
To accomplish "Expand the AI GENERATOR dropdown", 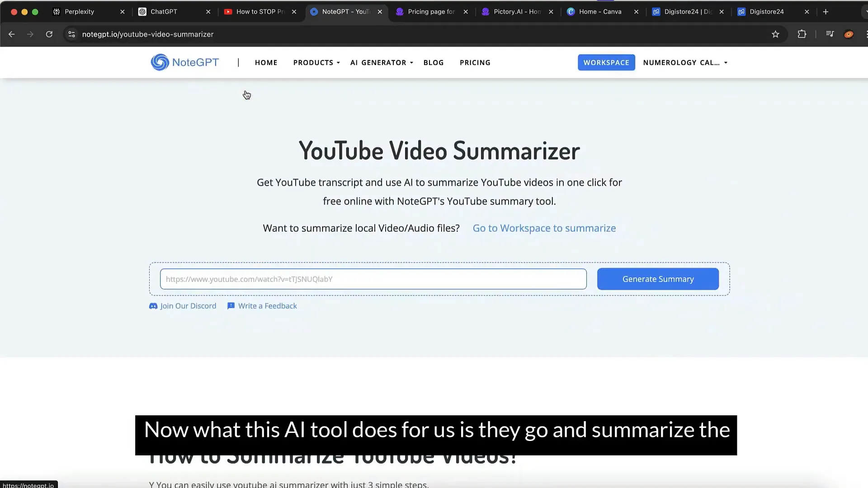I will [x=382, y=63].
